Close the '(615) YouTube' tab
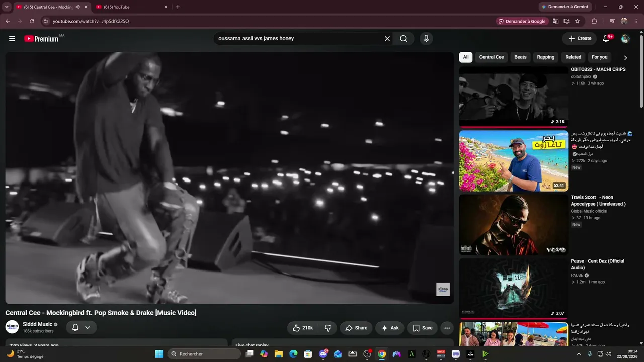This screenshot has height=362, width=644. point(166,7)
